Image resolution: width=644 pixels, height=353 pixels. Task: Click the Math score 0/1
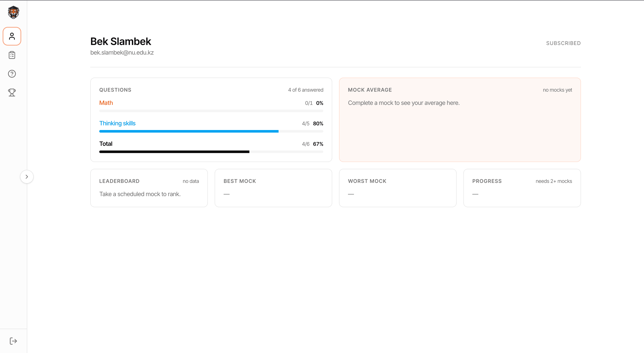(x=309, y=103)
